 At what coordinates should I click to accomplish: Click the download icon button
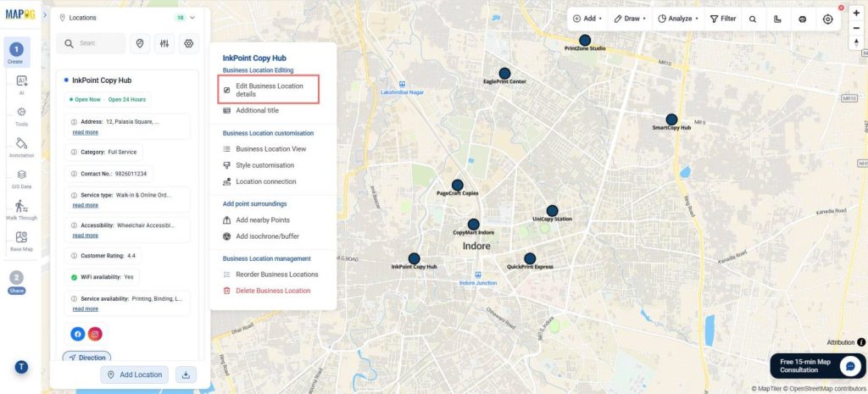pyautogui.click(x=186, y=375)
